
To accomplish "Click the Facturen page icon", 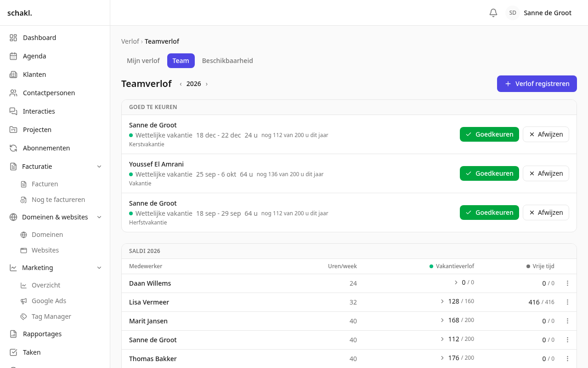I will point(23,184).
